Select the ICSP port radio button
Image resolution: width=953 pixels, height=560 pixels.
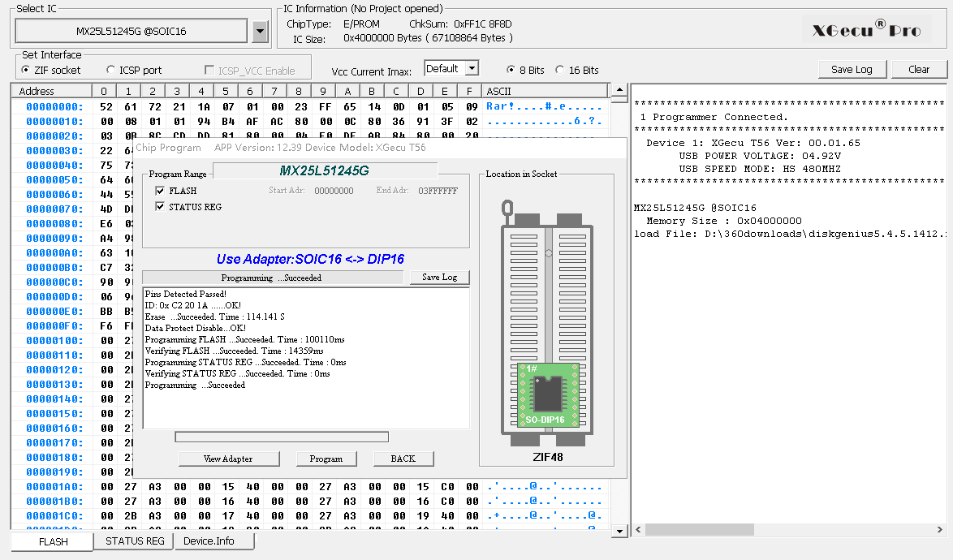pos(111,71)
